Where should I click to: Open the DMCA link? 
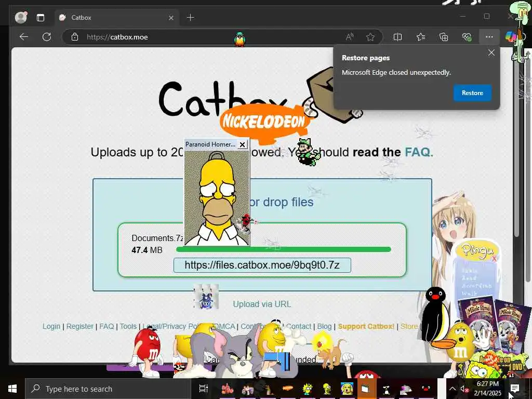tap(224, 326)
